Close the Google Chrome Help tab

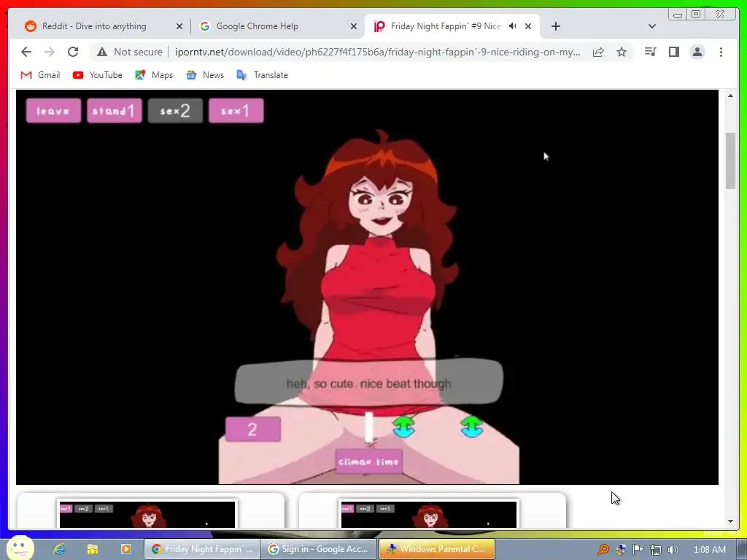pyautogui.click(x=354, y=27)
